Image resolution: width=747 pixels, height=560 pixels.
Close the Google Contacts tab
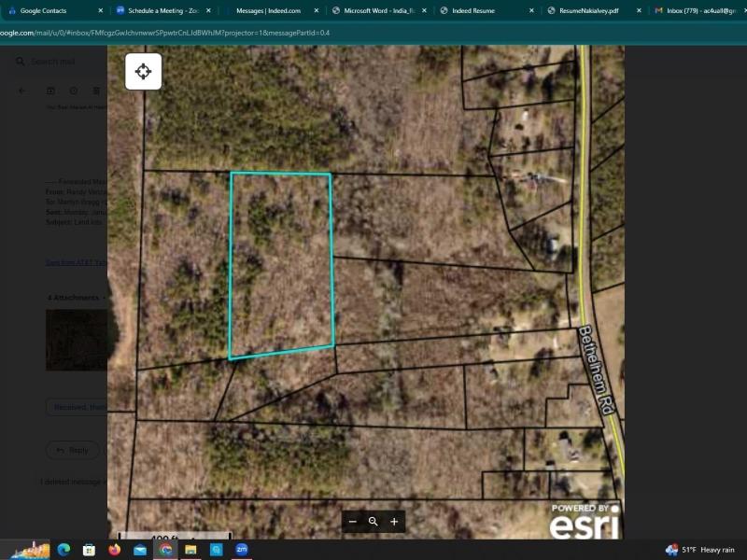[x=100, y=10]
